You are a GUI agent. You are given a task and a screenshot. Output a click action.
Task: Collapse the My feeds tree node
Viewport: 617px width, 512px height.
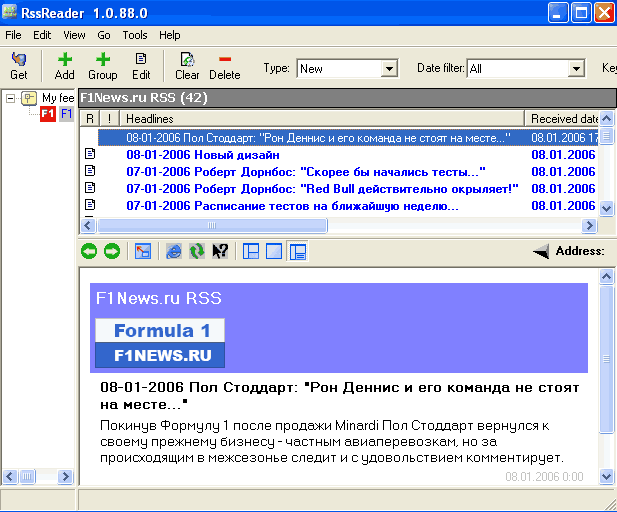(11, 98)
